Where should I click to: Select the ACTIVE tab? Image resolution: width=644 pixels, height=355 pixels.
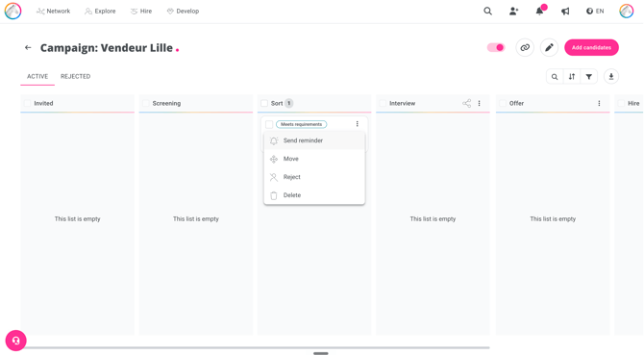37,76
